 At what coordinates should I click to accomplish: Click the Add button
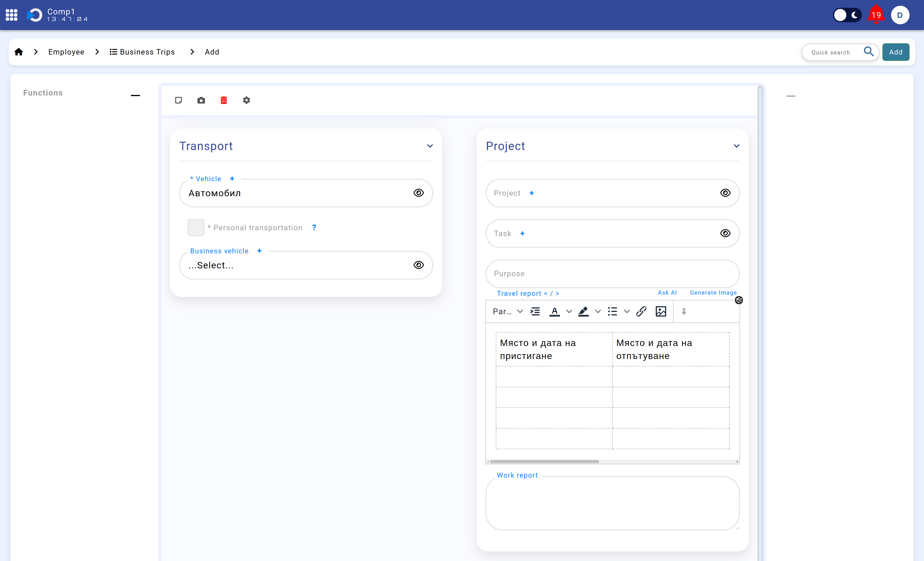pos(895,52)
